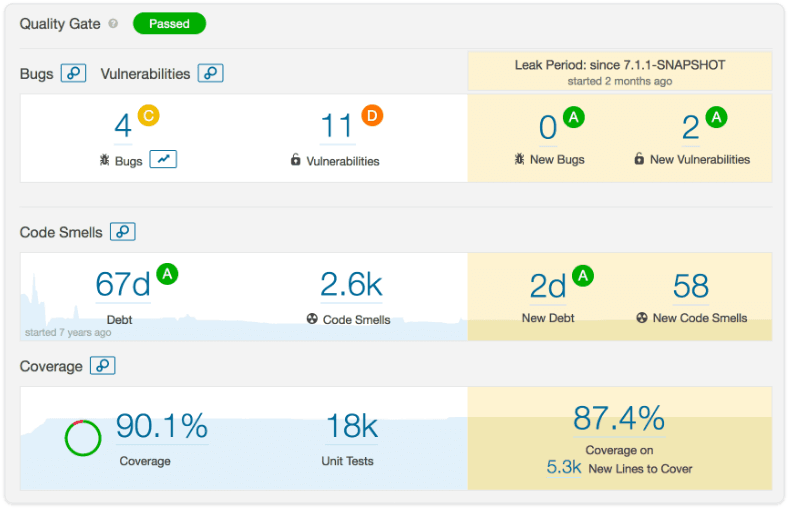
Task: Open the 18k unit tests link
Action: (351, 426)
